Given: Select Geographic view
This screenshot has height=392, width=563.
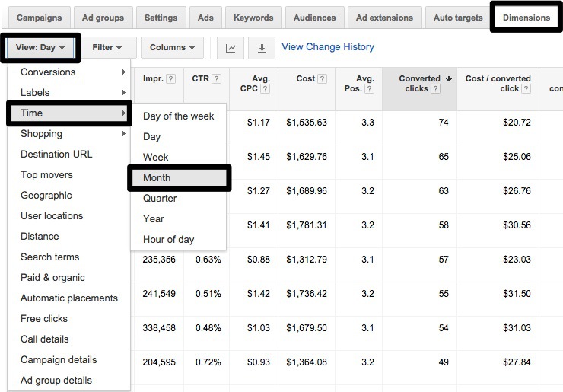Looking at the screenshot, I should (69, 195).
